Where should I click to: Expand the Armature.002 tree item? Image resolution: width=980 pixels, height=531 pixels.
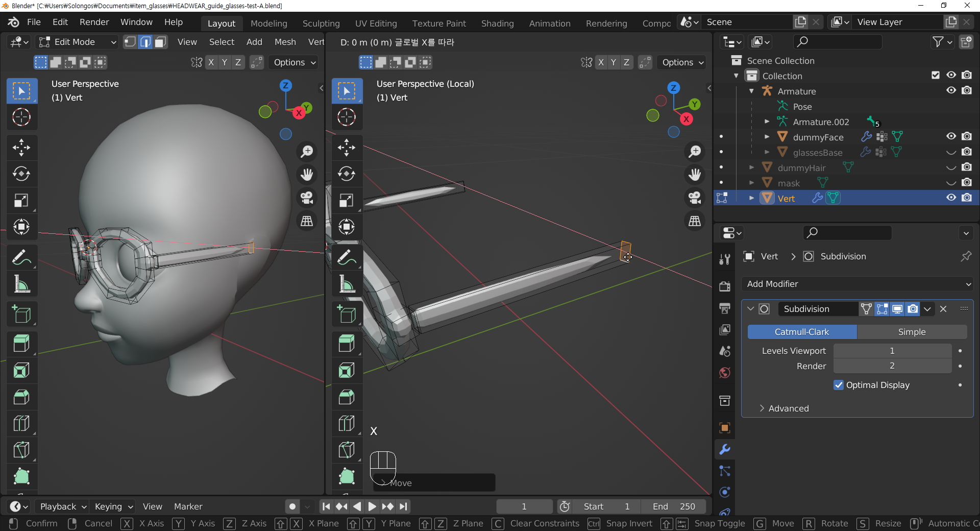(767, 122)
